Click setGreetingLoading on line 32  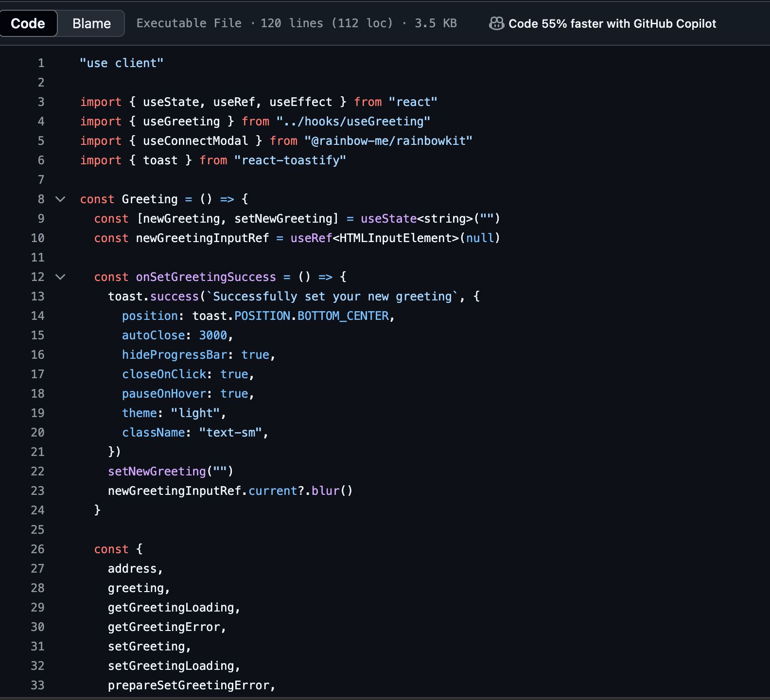171,665
